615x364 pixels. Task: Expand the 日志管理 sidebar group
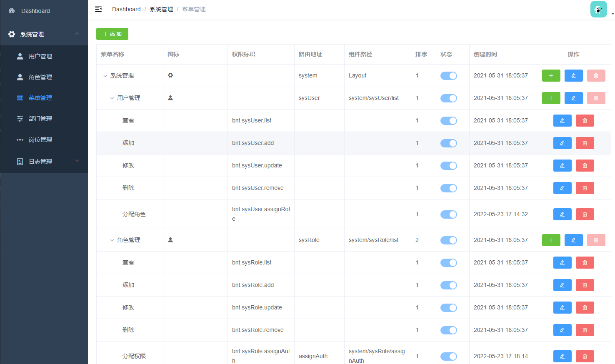[44, 162]
